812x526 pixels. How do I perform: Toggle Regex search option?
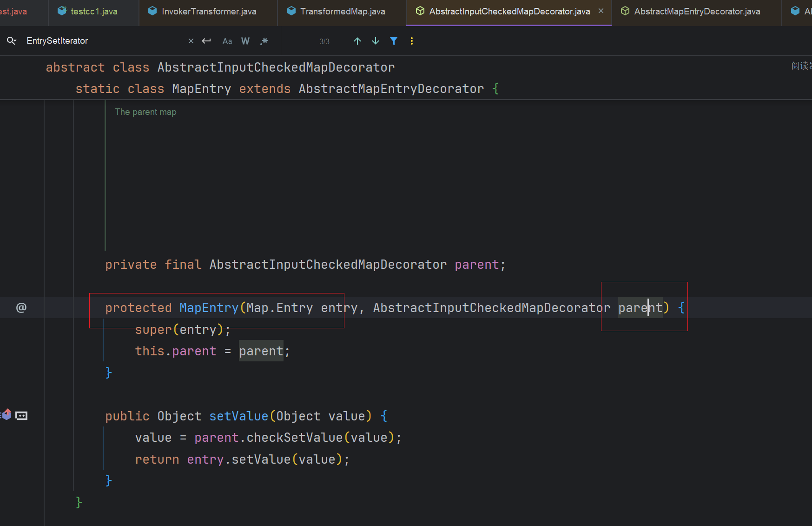click(264, 41)
